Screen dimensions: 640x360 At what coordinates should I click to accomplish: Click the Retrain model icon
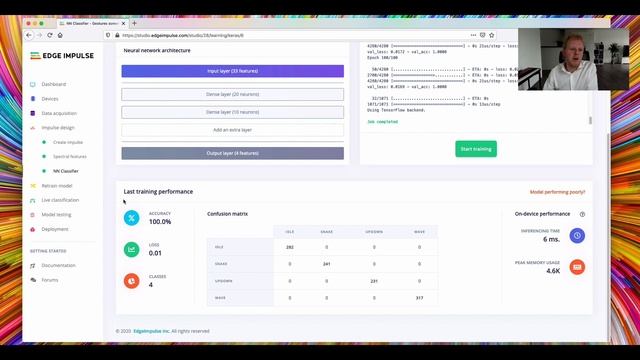point(33,186)
